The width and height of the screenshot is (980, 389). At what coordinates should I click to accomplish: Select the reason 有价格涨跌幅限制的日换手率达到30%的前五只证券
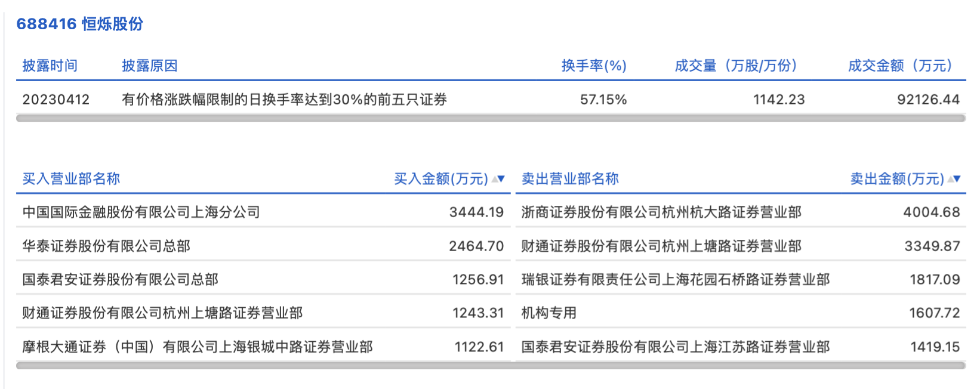click(x=285, y=100)
